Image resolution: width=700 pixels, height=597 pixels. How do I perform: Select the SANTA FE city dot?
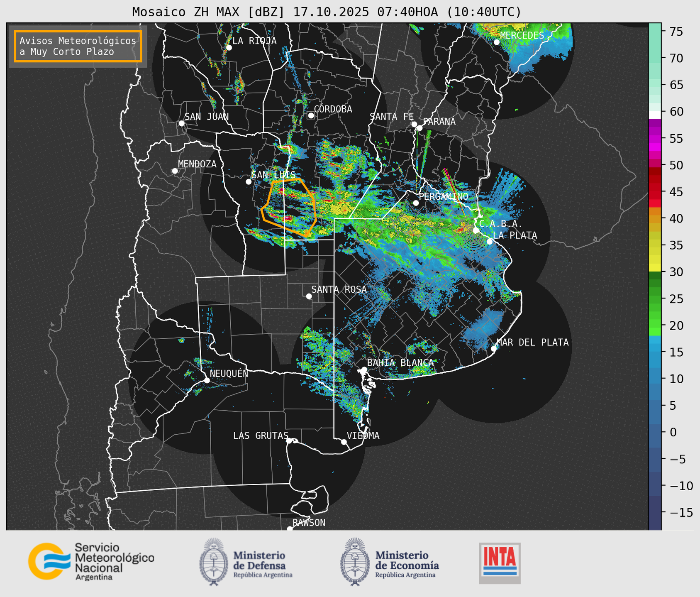414,124
